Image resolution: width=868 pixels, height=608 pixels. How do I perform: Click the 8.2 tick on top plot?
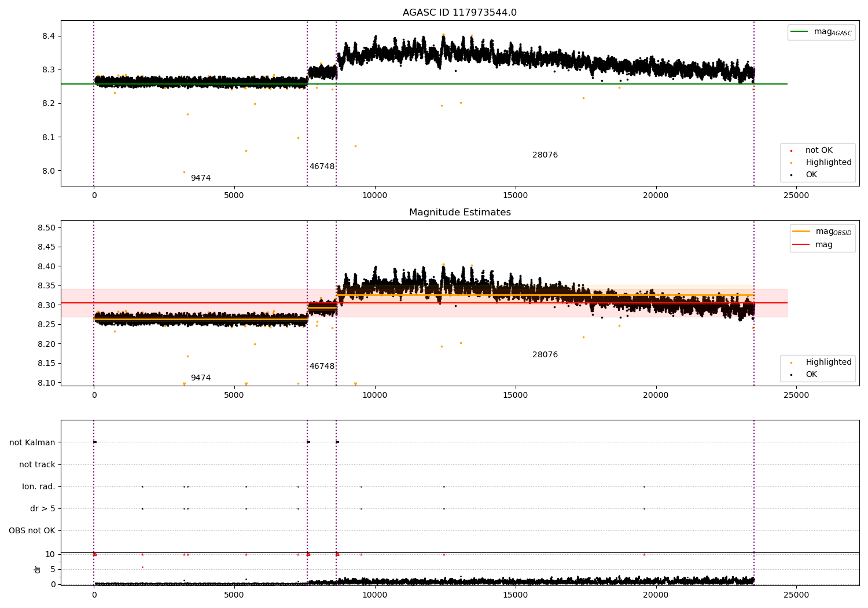tap(49, 104)
